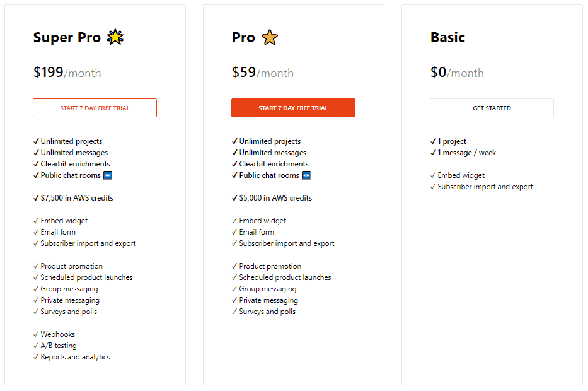Click the checkmark next to 1 project in Basic

433,141
